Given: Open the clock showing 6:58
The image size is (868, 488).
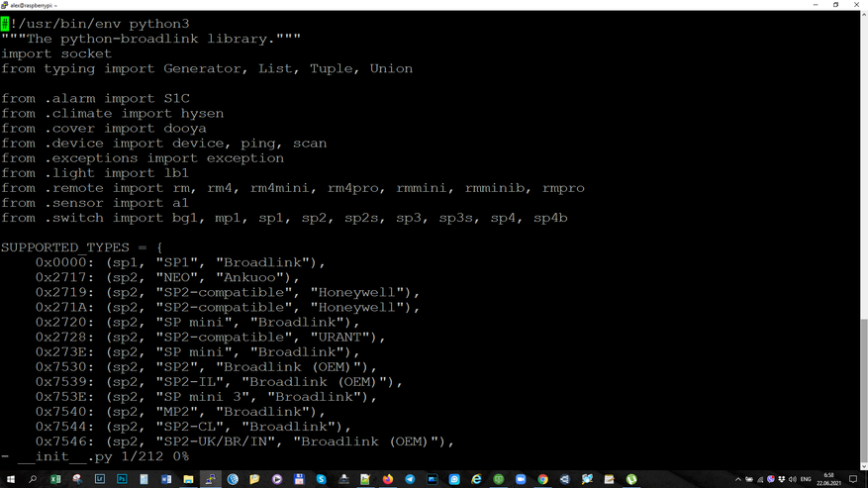Looking at the screenshot, I should (x=828, y=480).
